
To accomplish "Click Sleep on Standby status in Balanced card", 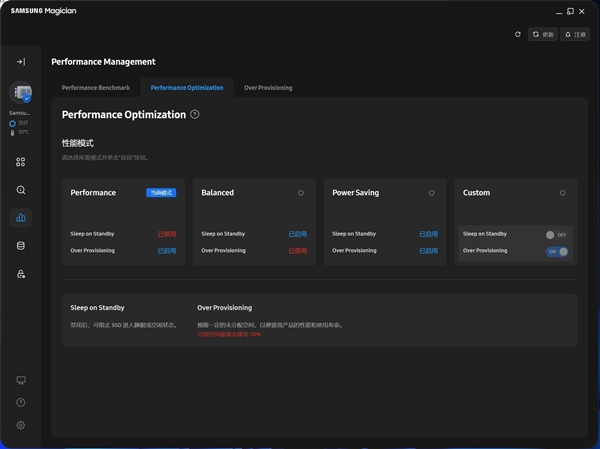I will pyautogui.click(x=298, y=234).
